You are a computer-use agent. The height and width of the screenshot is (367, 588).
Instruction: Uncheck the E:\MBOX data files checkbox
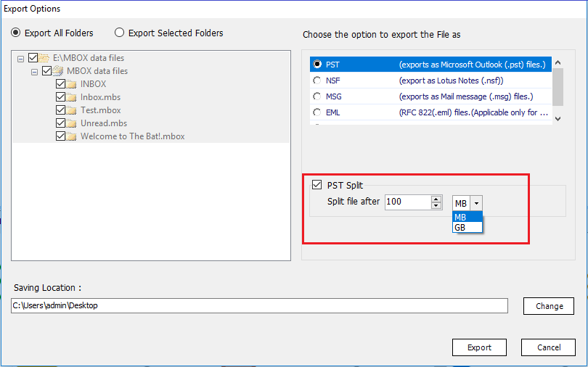click(x=33, y=58)
